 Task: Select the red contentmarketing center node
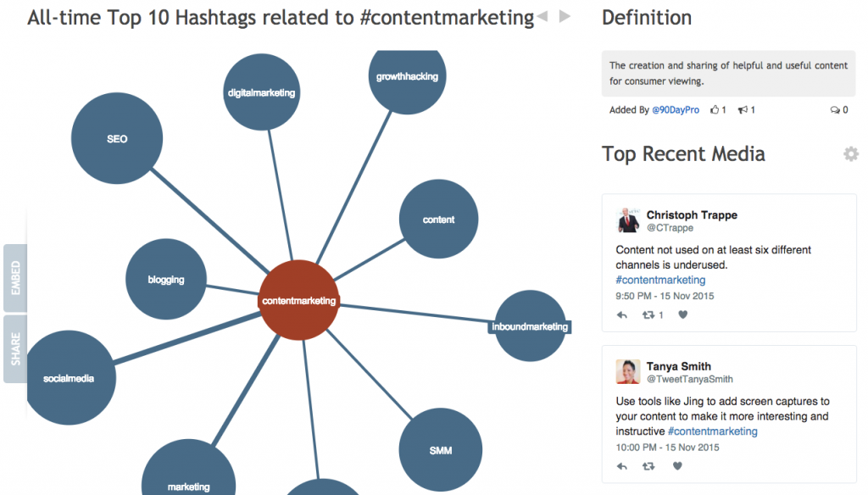coord(299,300)
